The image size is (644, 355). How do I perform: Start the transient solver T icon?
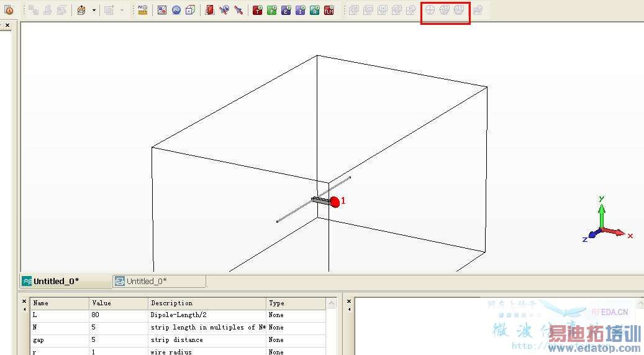(258, 10)
